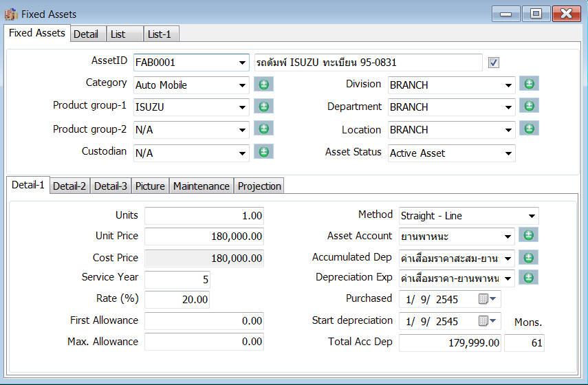Viewport: 588px width, 385px height.
Task: Click the green add icon beside Asset Account
Action: point(528,234)
